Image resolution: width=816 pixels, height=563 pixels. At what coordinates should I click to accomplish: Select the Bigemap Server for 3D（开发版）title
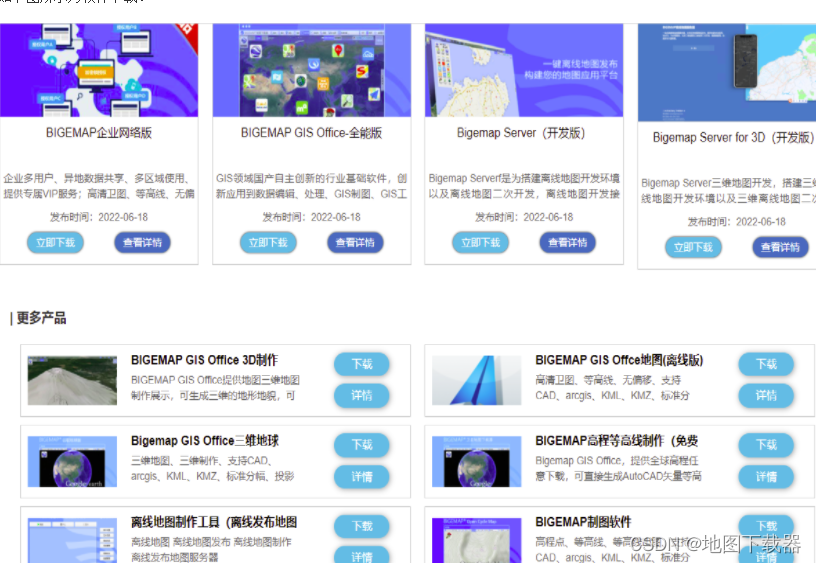tap(733, 137)
